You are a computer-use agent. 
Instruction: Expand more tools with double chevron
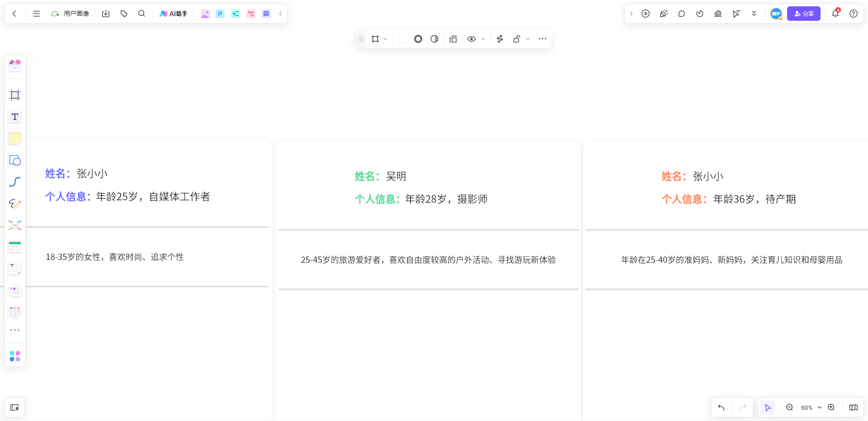(x=754, y=14)
